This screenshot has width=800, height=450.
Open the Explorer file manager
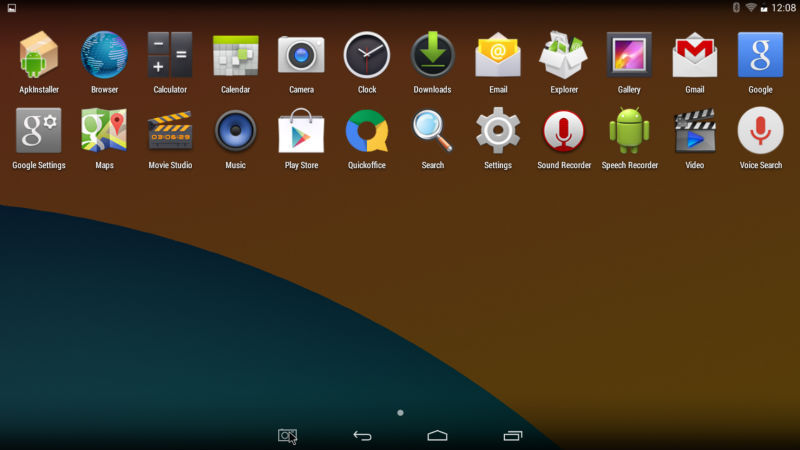coord(564,55)
